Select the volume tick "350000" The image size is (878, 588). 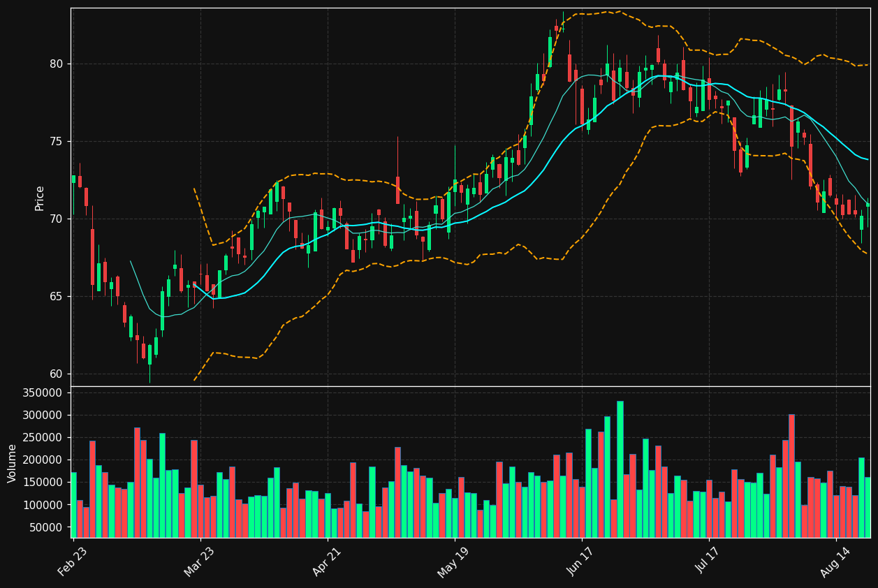(43, 393)
